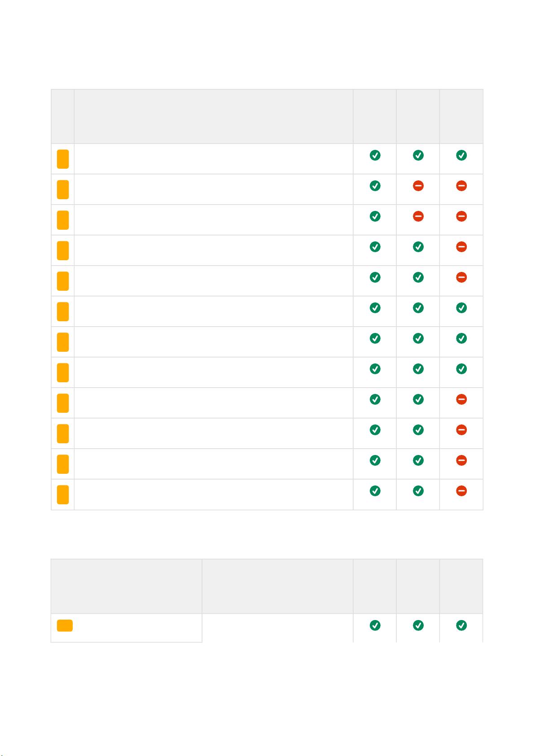Image resolution: width=535 pixels, height=756 pixels.
Task: Click the red minus icon in twelfth table row
Action: (461, 491)
